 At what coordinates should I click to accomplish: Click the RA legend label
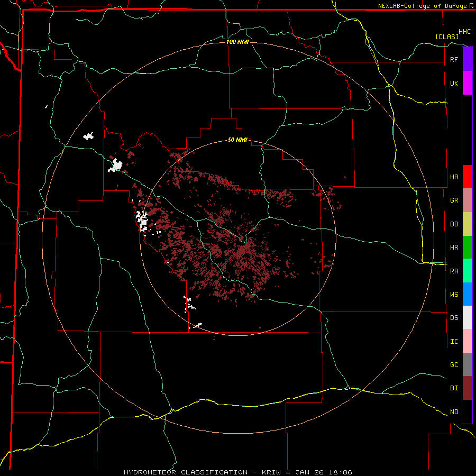[454, 271]
